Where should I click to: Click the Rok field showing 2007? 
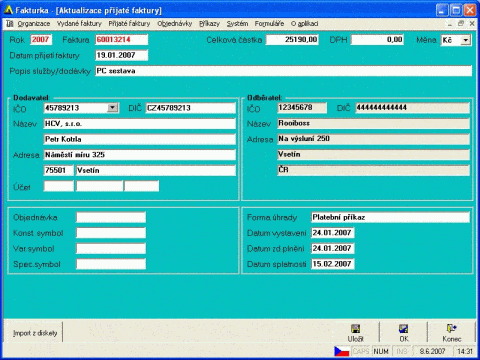point(41,40)
